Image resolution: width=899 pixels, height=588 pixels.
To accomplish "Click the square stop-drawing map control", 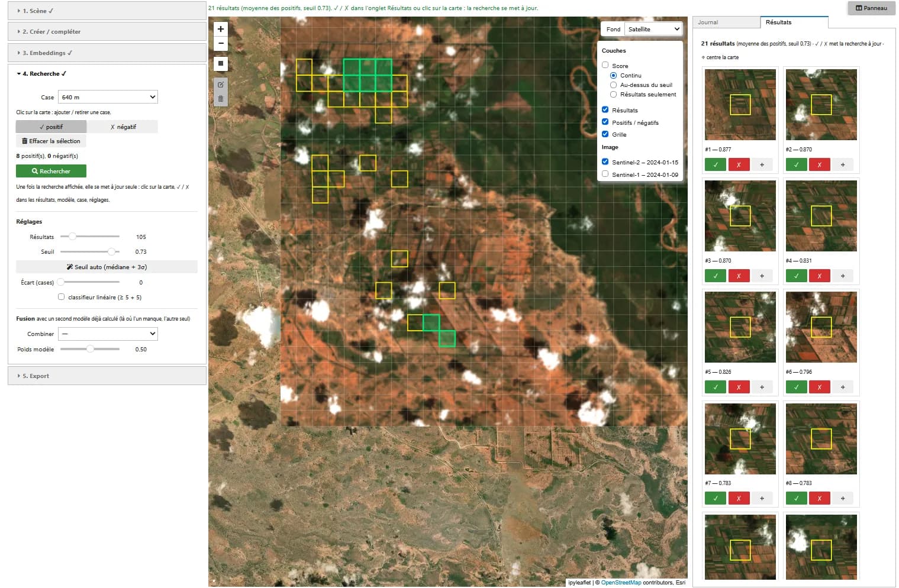I will (x=221, y=63).
